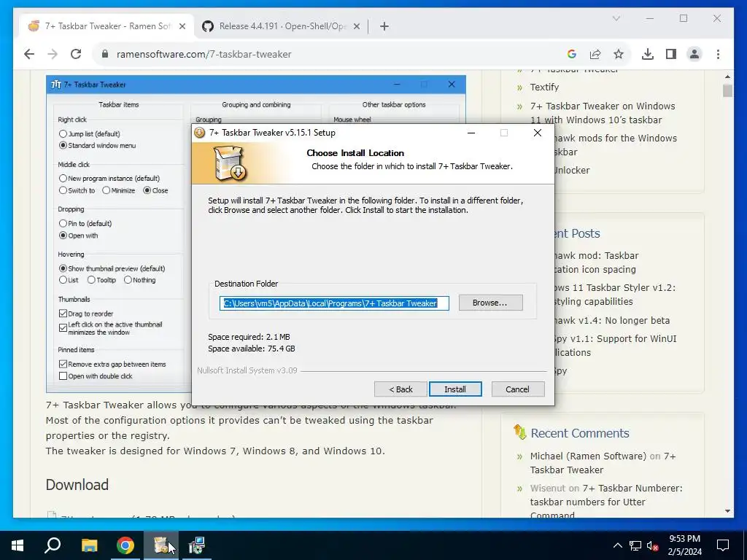Open a new browser tab
The height and width of the screenshot is (560, 747).
[384, 26]
